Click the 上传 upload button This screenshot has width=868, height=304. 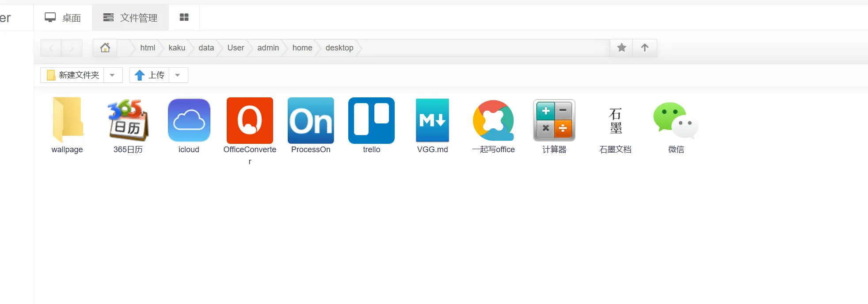[150, 75]
